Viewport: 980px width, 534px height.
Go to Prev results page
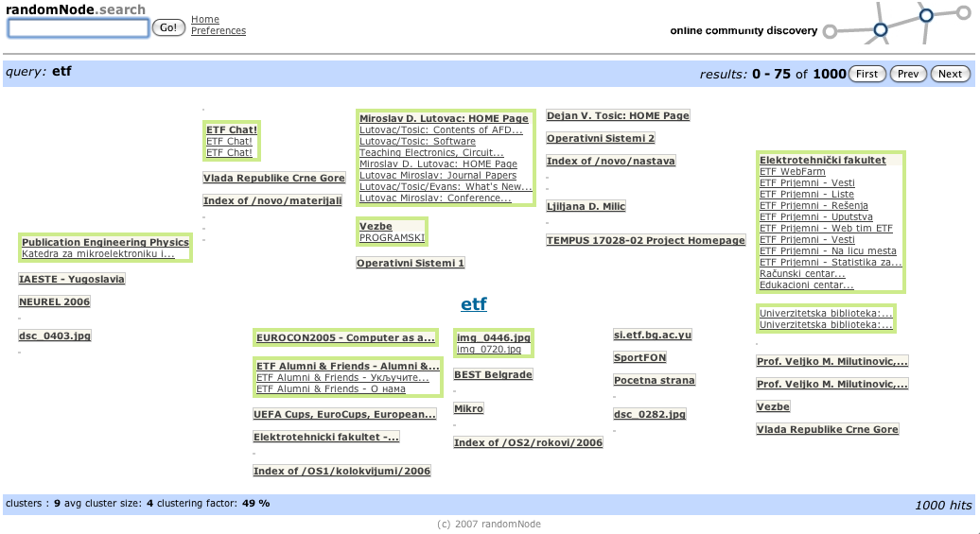pos(908,74)
